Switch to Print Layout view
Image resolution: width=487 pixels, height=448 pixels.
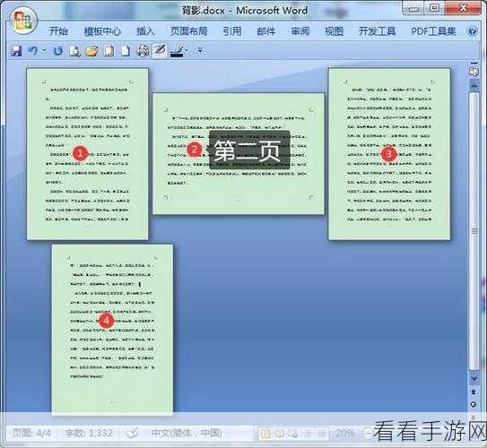point(265,433)
